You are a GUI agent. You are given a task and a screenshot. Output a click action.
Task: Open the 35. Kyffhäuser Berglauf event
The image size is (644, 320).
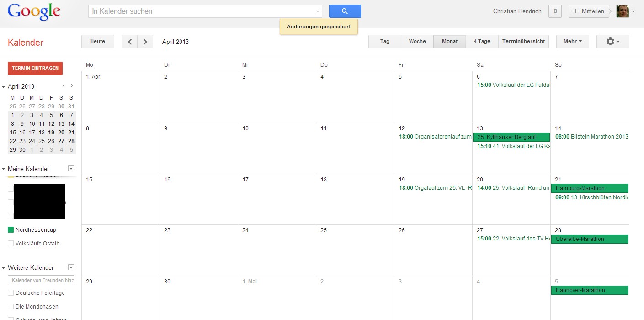[x=511, y=137]
